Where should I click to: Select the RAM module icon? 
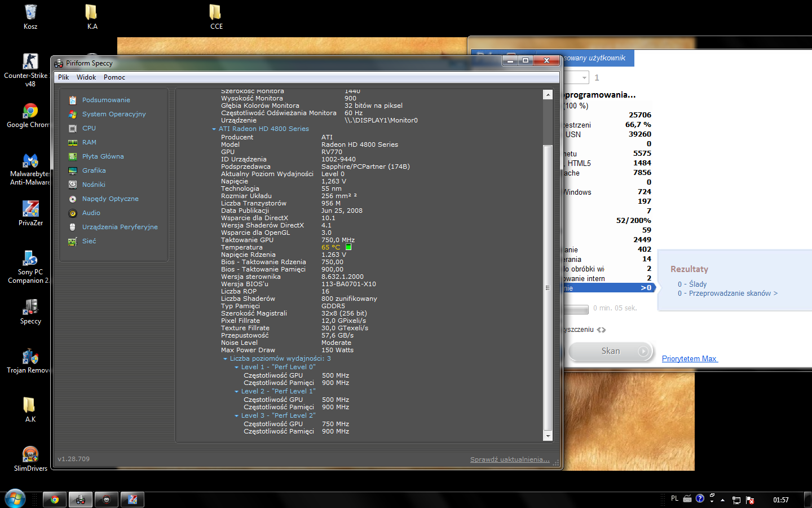point(72,142)
